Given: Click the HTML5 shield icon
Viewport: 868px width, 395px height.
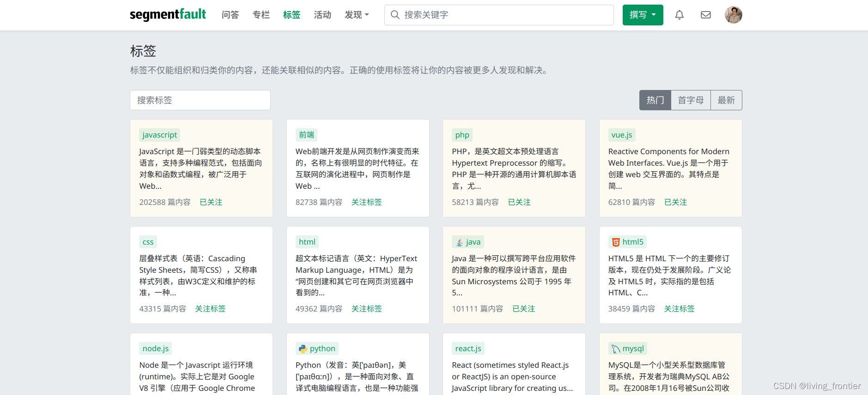Looking at the screenshot, I should [x=615, y=242].
